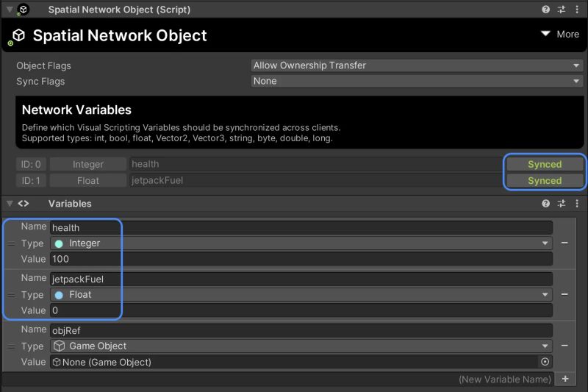
Task: Open presets for Variables component
Action: [562, 203]
